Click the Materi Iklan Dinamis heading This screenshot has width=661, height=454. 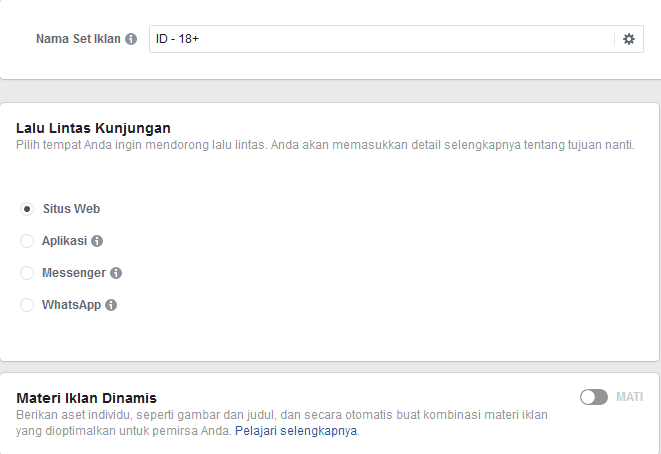point(86,398)
